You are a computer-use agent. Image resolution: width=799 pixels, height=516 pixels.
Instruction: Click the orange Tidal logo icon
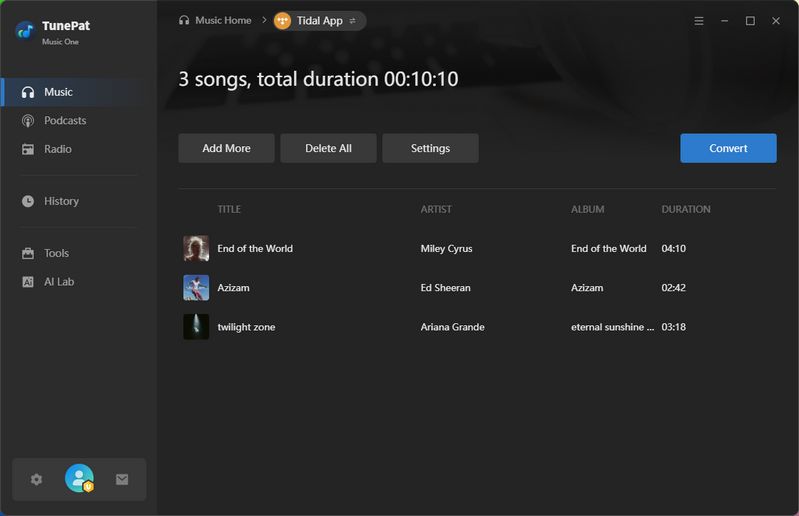point(282,21)
